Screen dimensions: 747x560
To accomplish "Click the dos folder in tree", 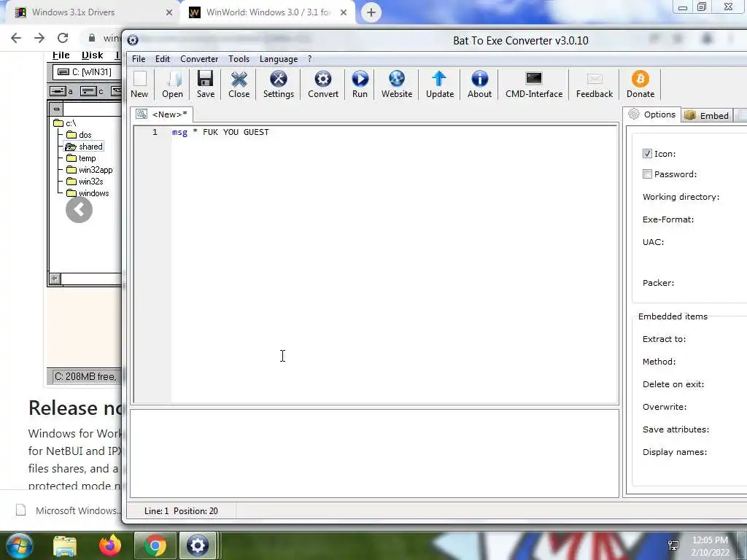I will 79,135.
